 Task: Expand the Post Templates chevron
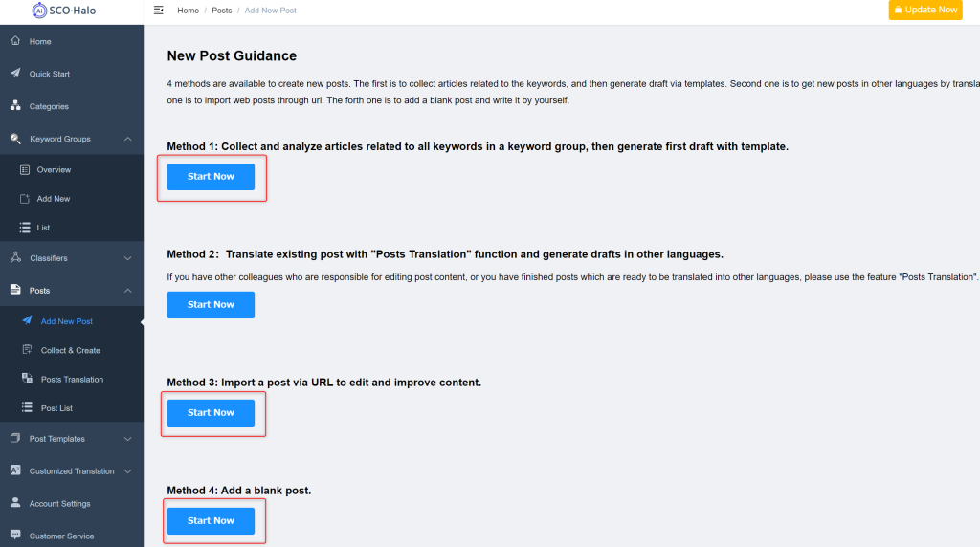click(x=127, y=439)
